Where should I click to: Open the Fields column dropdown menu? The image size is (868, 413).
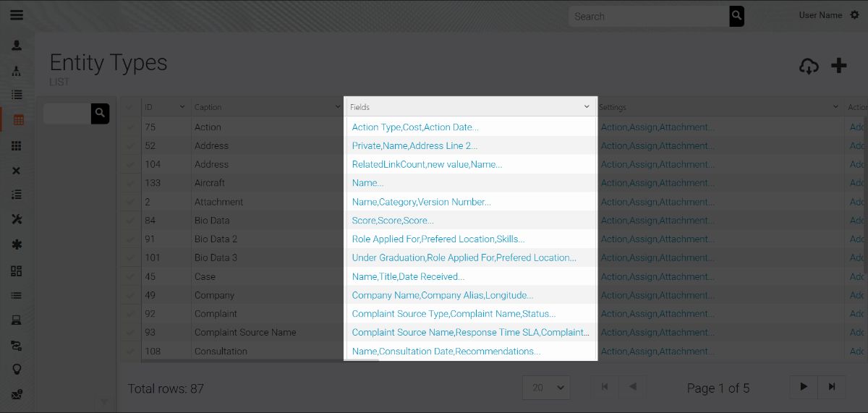(587, 107)
